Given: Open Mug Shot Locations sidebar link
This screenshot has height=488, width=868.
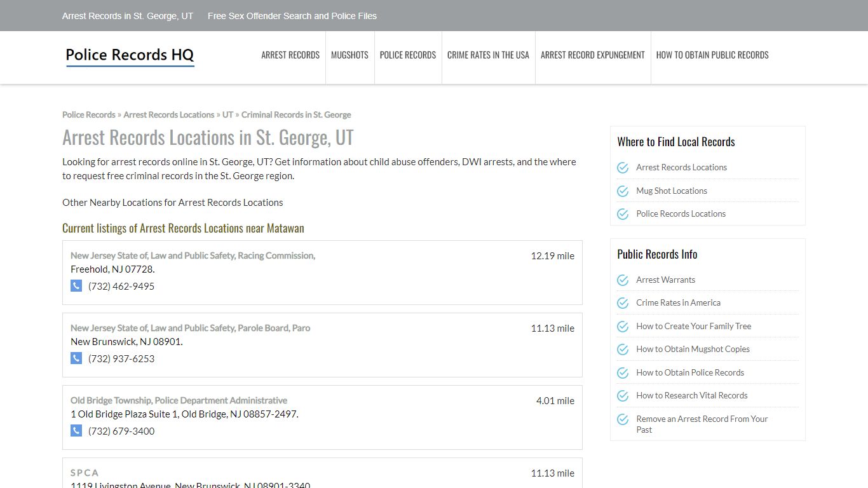Looking at the screenshot, I should tap(672, 191).
